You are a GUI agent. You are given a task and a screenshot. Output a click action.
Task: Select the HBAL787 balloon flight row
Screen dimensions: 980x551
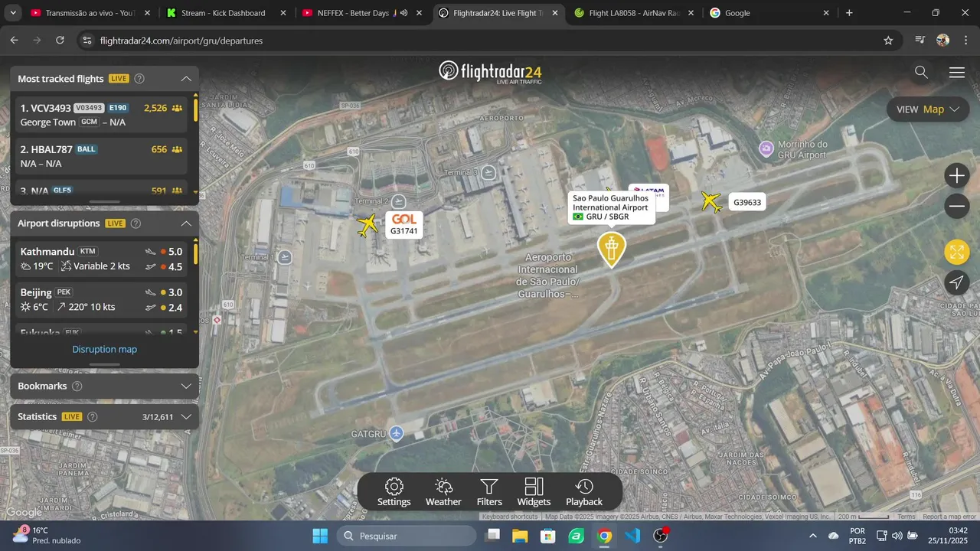pyautogui.click(x=102, y=156)
